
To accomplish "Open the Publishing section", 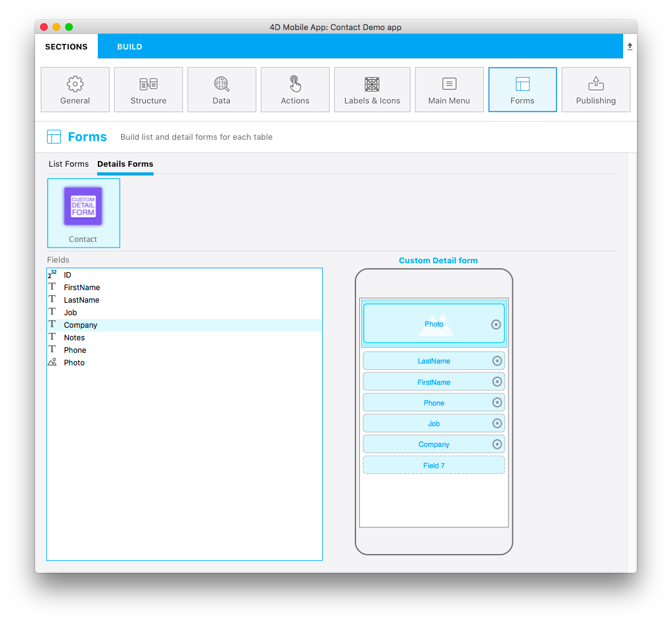I will coord(596,90).
